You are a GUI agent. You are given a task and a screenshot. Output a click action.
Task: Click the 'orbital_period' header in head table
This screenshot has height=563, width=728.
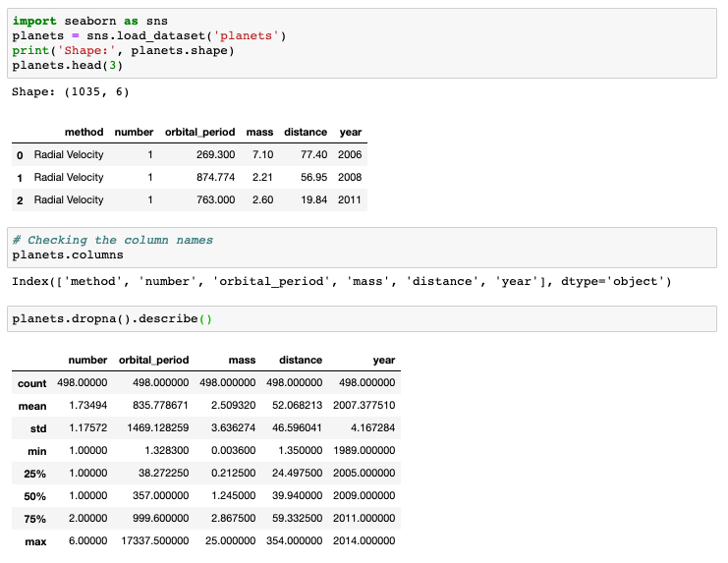point(200,133)
